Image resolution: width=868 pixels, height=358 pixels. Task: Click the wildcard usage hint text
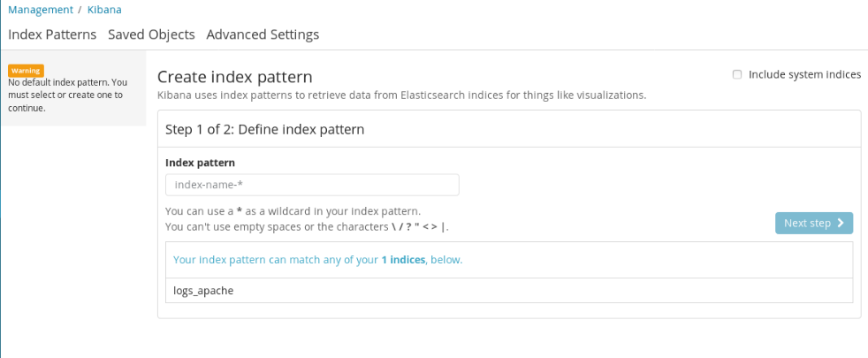click(x=293, y=211)
